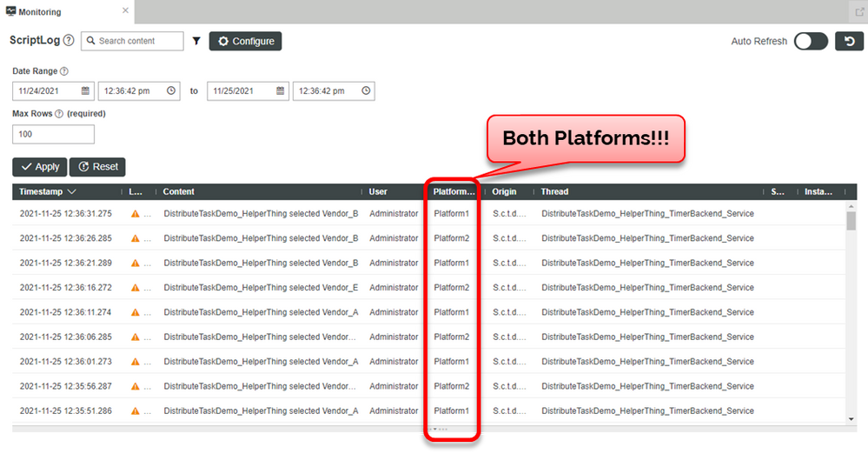Click the Apply button
This screenshot has width=868, height=454.
[x=40, y=167]
